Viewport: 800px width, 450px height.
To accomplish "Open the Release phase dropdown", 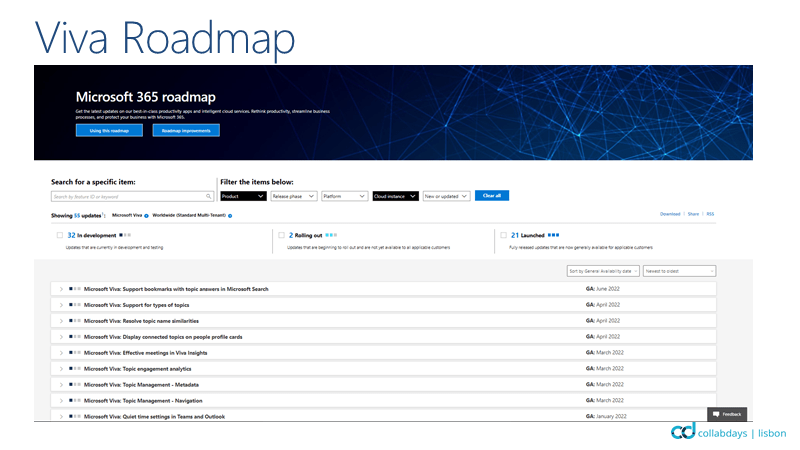I will 294,196.
